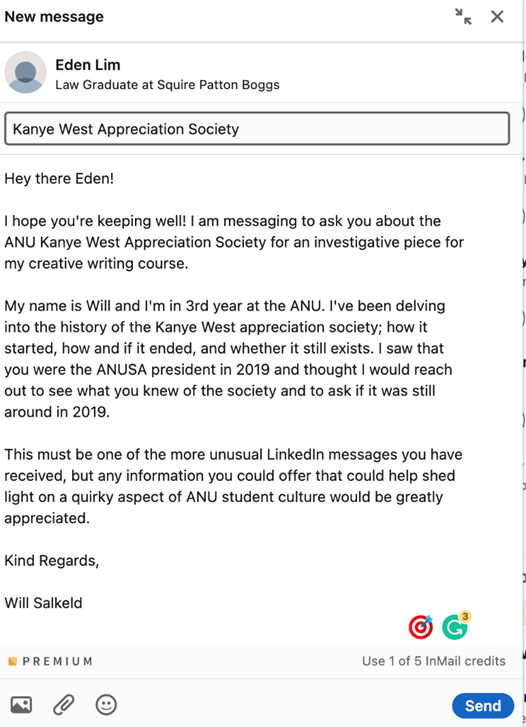The width and height of the screenshot is (526, 727).
Task: Attach a file using the paperclip icon
Action: click(x=64, y=705)
